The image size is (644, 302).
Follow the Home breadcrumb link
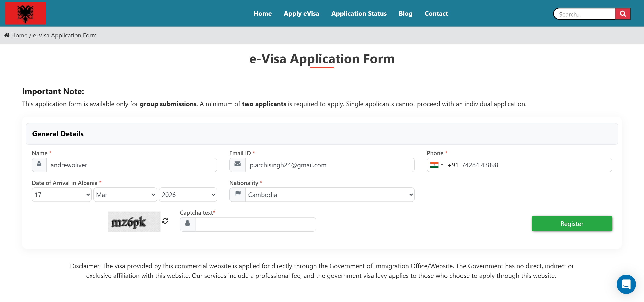[19, 35]
